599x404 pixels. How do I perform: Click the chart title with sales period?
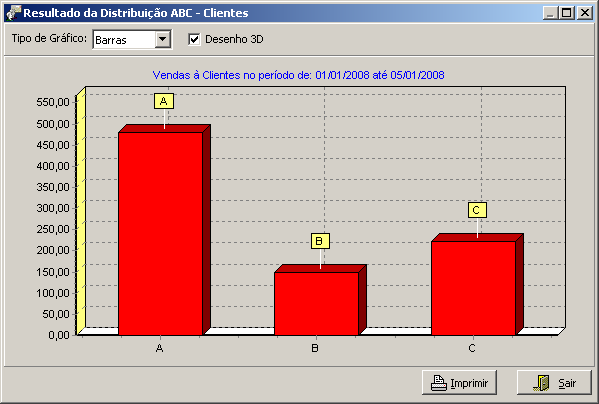(x=298, y=75)
